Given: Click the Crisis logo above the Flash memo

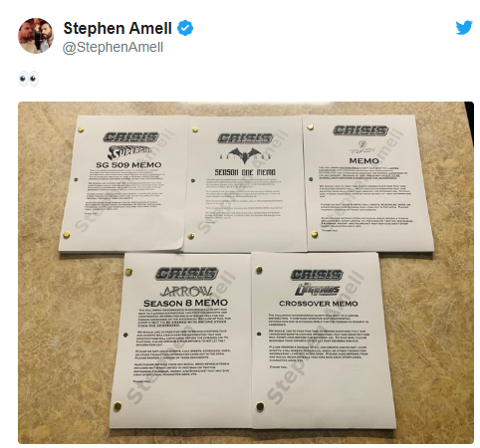Looking at the screenshot, I should 360,130.
